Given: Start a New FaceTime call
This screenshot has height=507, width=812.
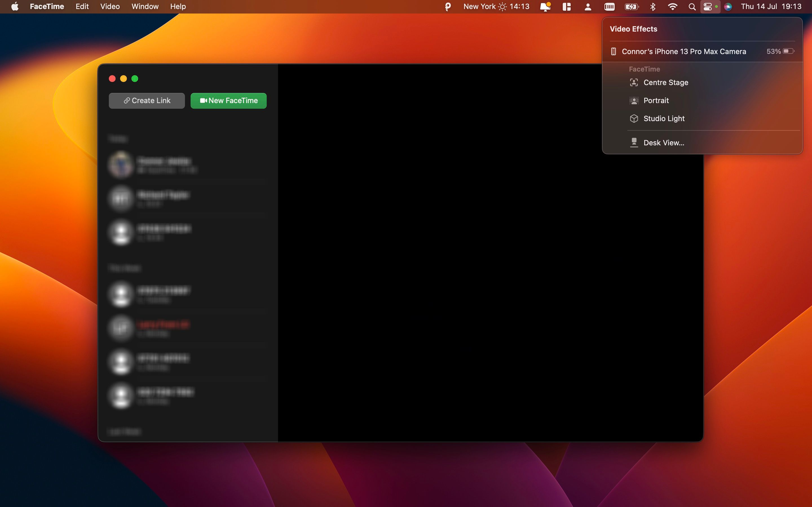Looking at the screenshot, I should click(x=228, y=101).
